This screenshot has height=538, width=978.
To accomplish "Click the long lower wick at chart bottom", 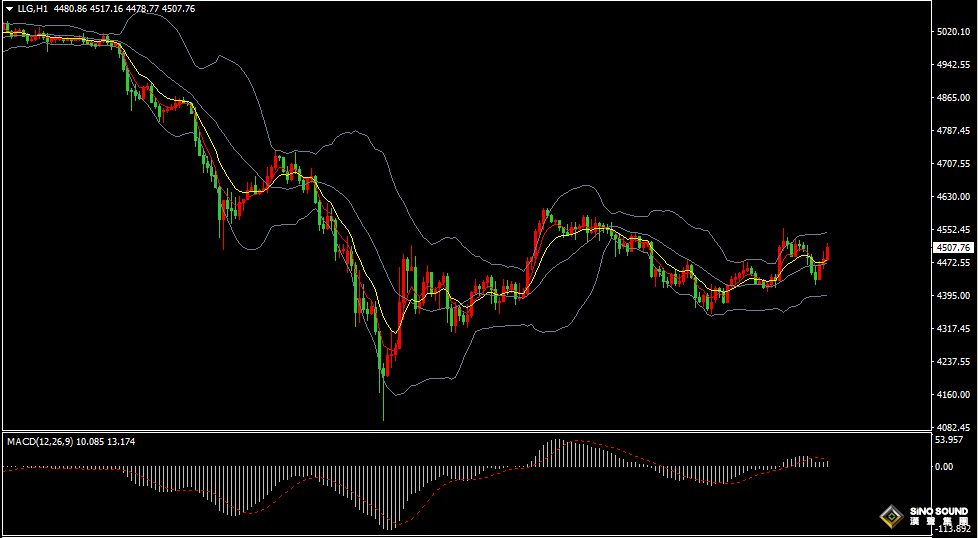I will click(383, 405).
